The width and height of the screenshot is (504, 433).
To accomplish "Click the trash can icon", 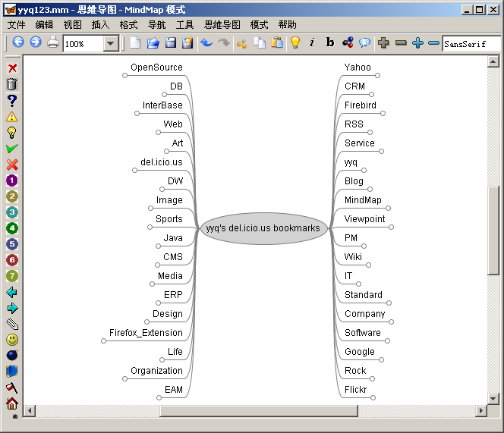I will (x=12, y=84).
